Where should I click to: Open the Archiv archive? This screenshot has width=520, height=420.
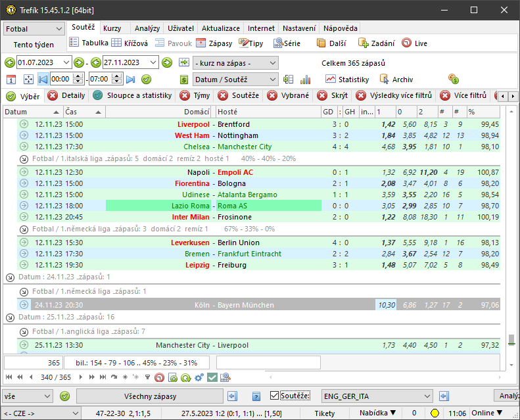396,80
